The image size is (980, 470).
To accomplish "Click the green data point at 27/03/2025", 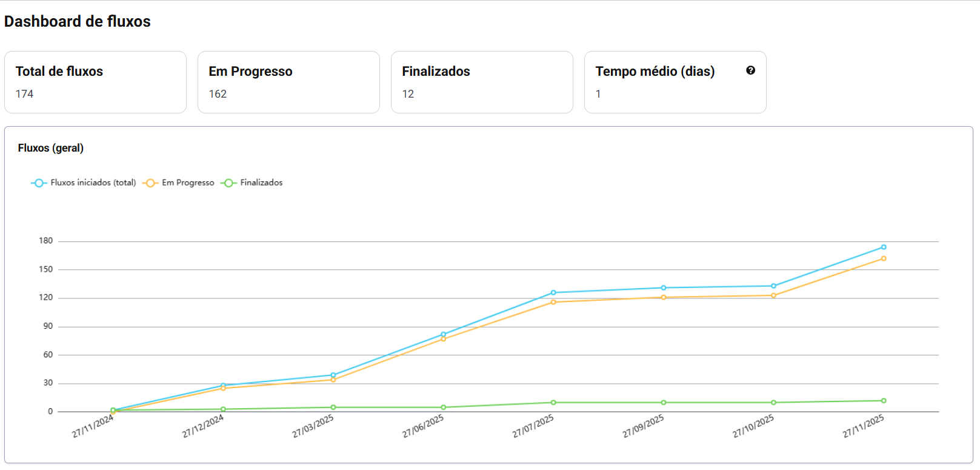I will [333, 408].
